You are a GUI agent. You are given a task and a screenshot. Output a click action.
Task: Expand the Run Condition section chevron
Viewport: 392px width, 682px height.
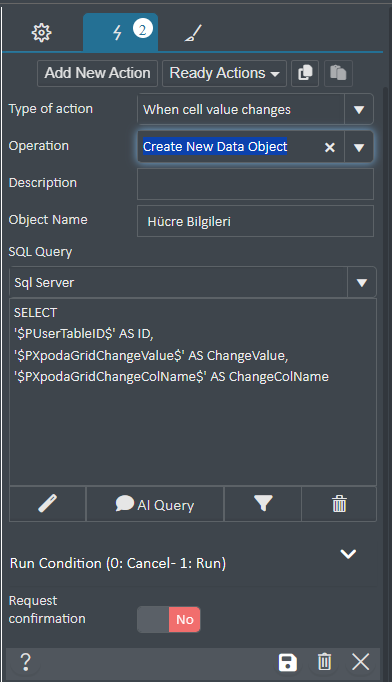[x=348, y=554]
